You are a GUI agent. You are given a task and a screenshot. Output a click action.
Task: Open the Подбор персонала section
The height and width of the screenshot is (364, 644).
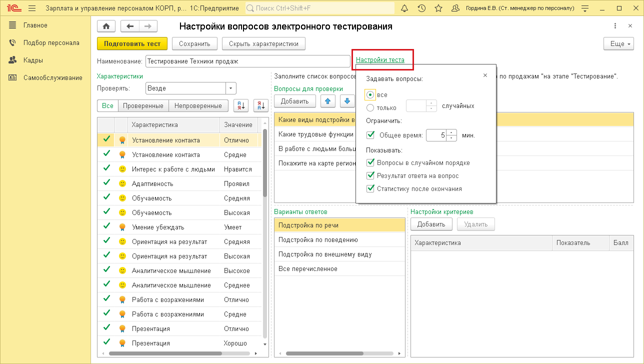pos(51,43)
